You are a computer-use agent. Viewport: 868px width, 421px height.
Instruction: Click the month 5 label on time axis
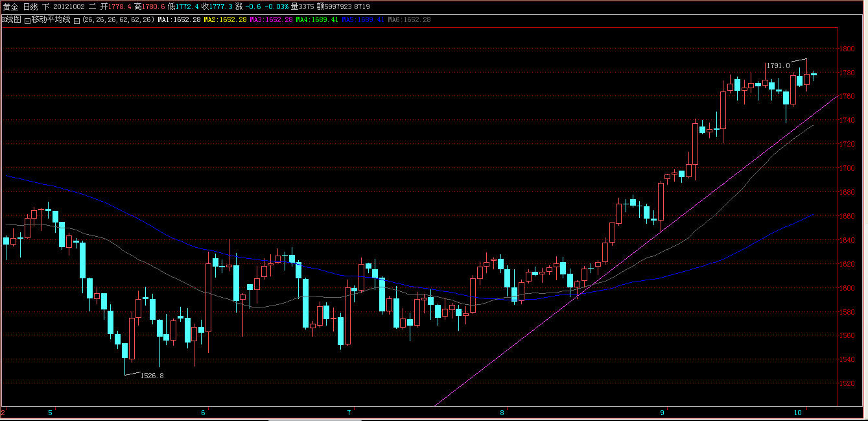[51, 413]
